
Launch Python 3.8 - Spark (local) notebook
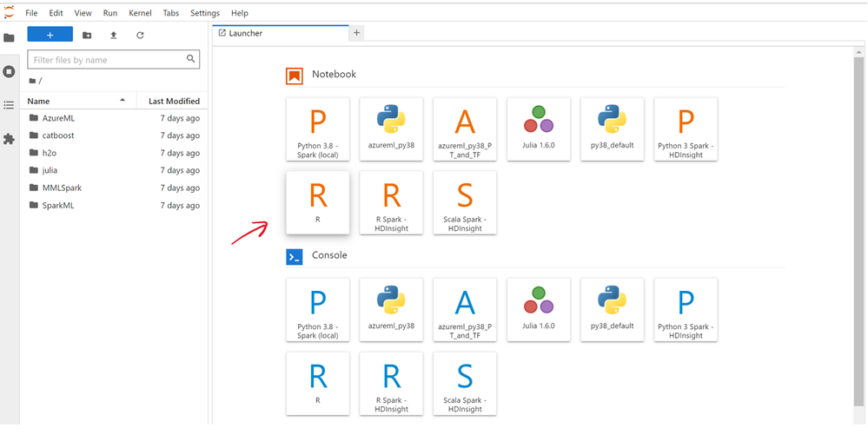[318, 129]
